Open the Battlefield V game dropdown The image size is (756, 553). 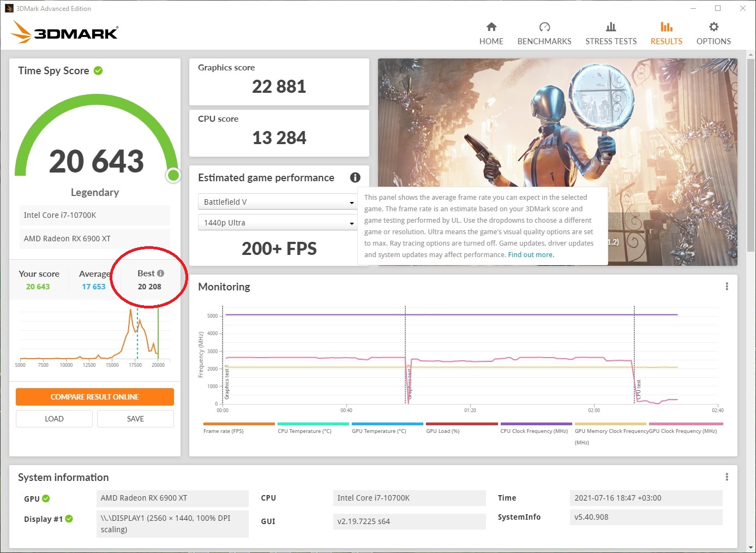point(279,202)
